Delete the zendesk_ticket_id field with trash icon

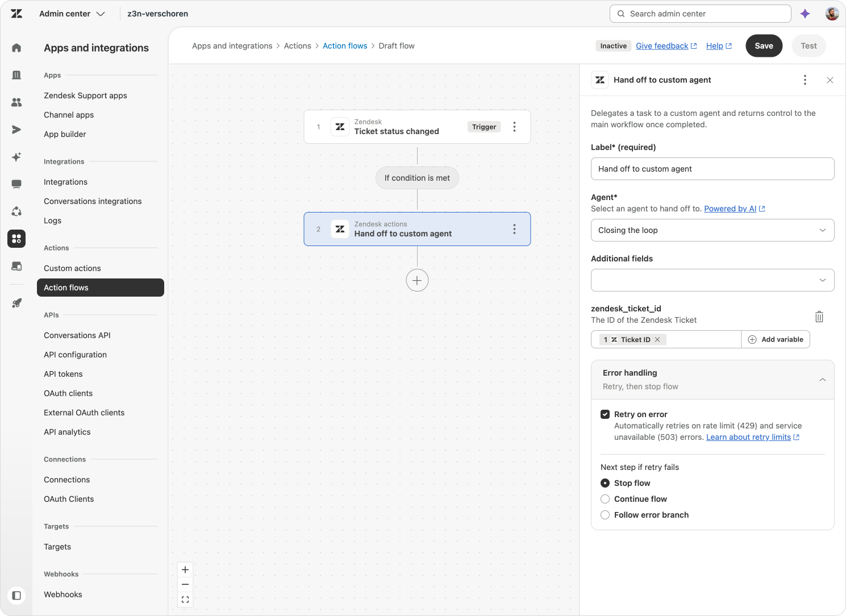click(819, 317)
